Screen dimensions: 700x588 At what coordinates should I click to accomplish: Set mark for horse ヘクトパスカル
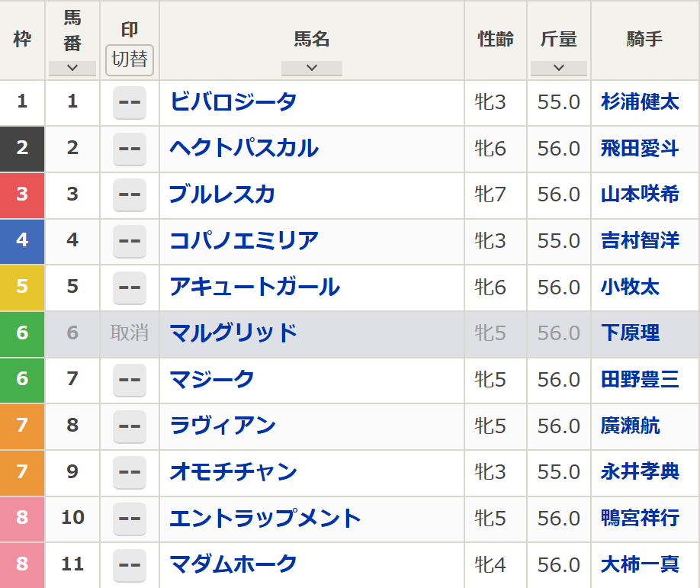(x=130, y=149)
